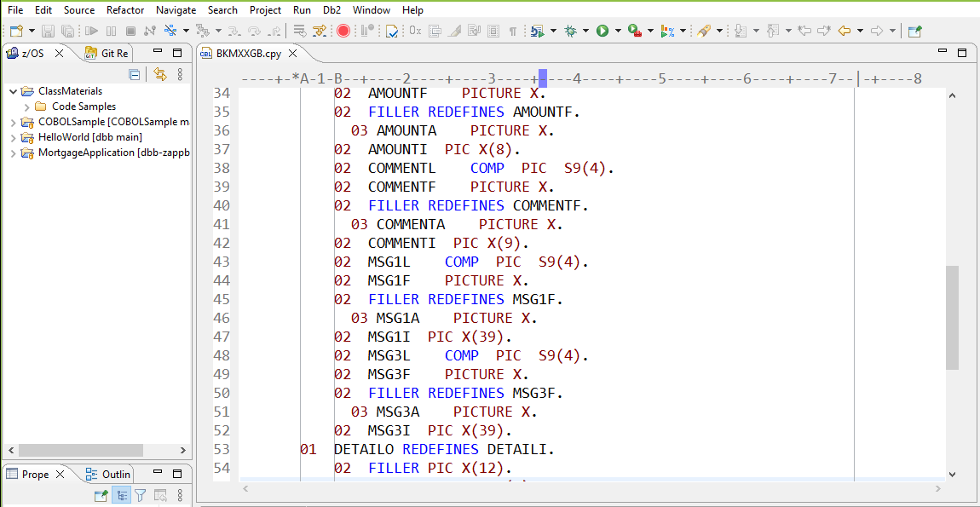Click the pen Search tool icon
The height and width of the screenshot is (507, 980).
(704, 31)
